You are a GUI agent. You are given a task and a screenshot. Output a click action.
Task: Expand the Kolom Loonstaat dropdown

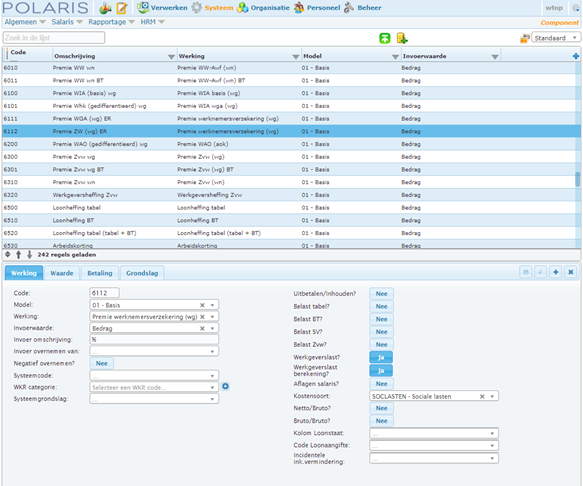coord(492,433)
